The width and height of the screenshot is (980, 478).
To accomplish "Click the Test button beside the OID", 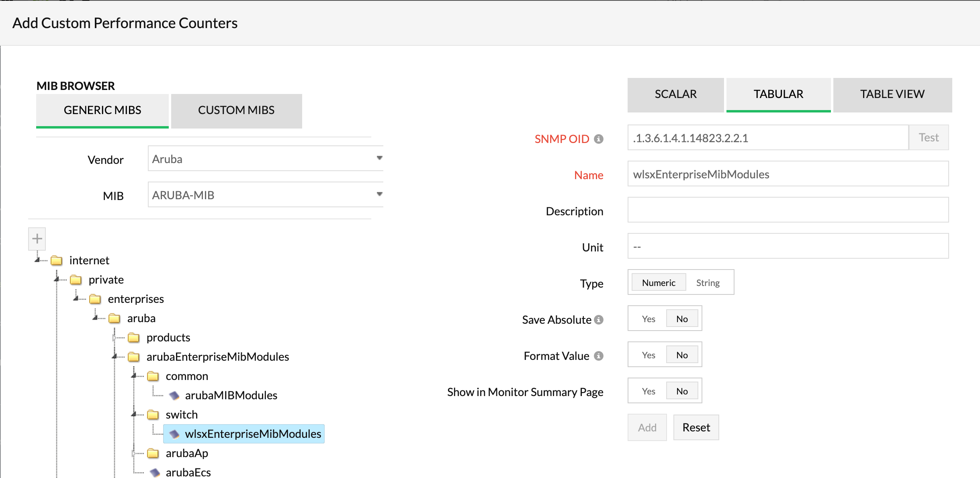I will tap(928, 137).
